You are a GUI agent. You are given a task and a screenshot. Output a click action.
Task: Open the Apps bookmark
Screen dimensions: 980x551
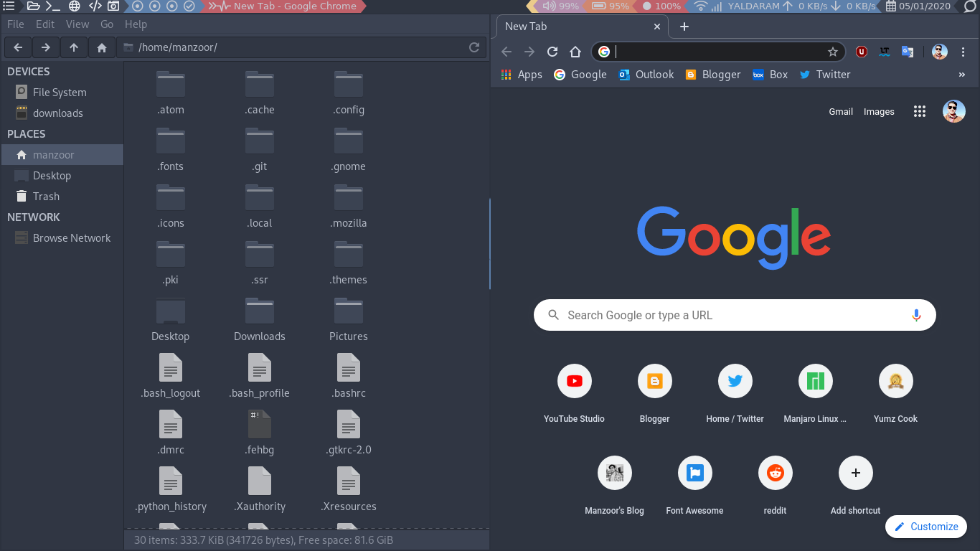point(522,75)
